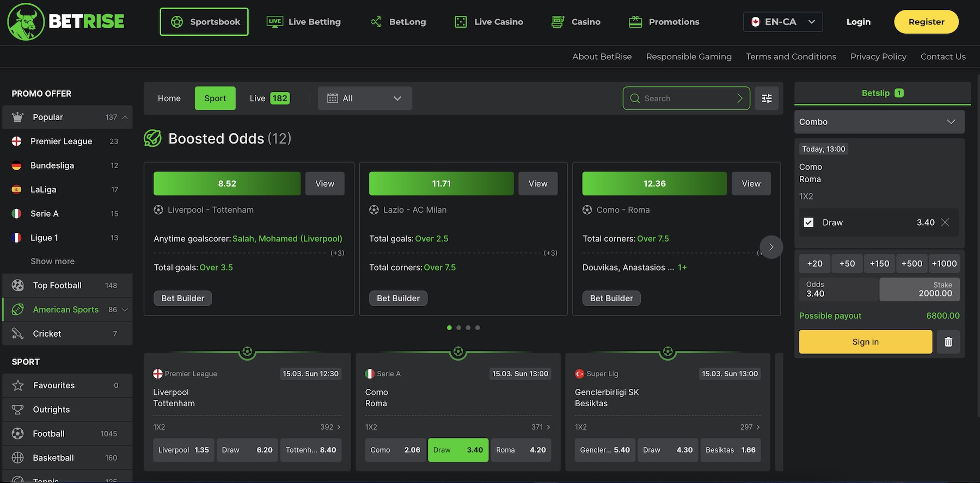Screen dimensions: 980x483
Task: Select Liverpool 1.35 odds
Action: (x=183, y=450)
